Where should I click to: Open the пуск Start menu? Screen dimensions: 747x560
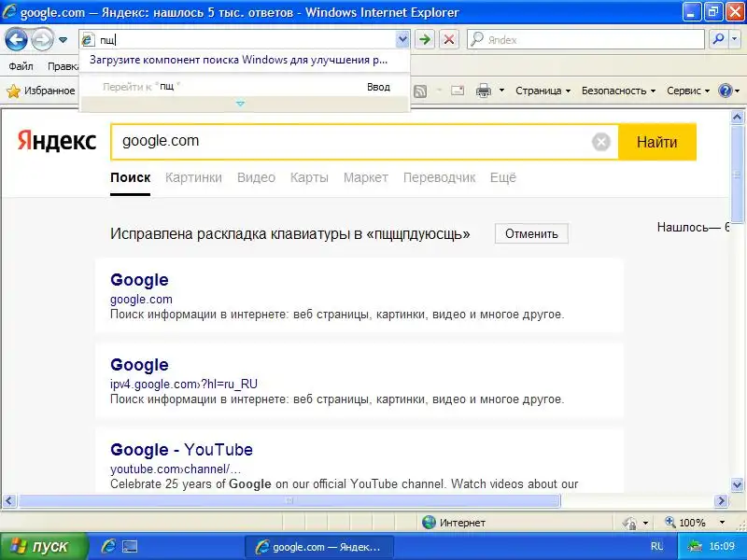pyautogui.click(x=44, y=546)
